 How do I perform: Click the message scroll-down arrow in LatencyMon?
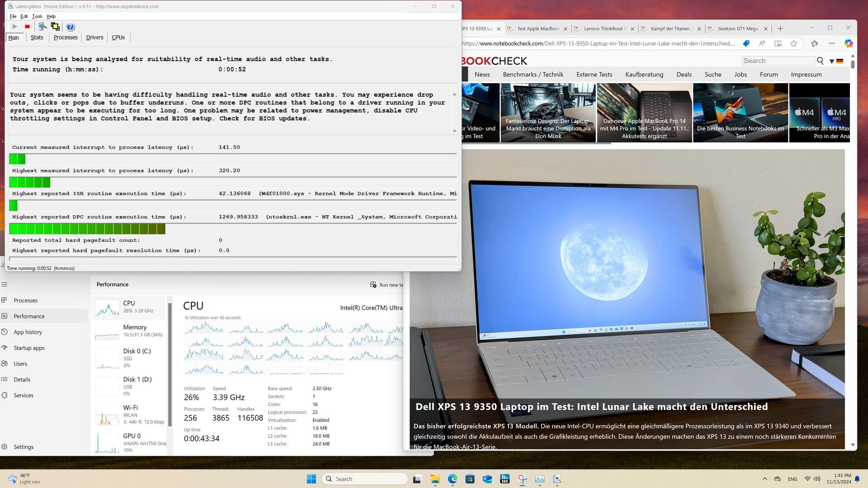click(454, 131)
